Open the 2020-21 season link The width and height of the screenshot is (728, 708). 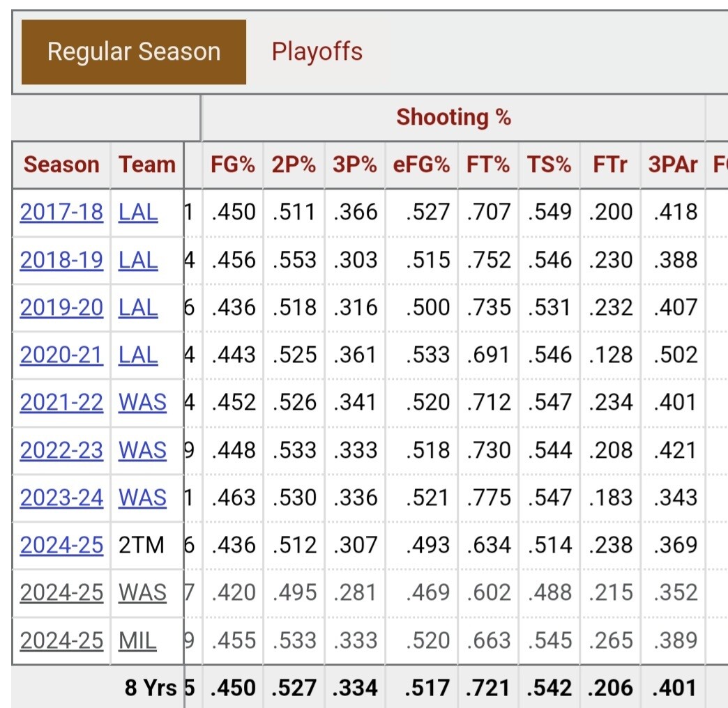click(x=61, y=355)
